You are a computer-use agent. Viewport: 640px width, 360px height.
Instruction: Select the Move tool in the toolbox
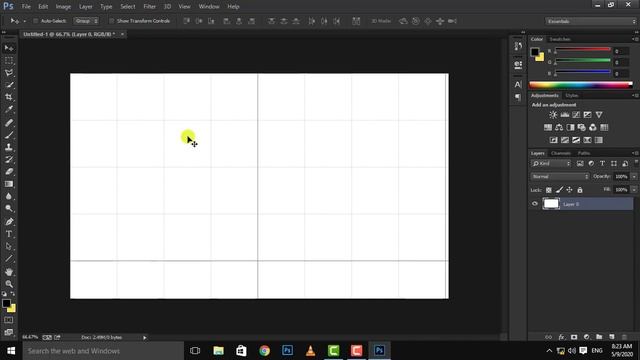(x=9, y=48)
